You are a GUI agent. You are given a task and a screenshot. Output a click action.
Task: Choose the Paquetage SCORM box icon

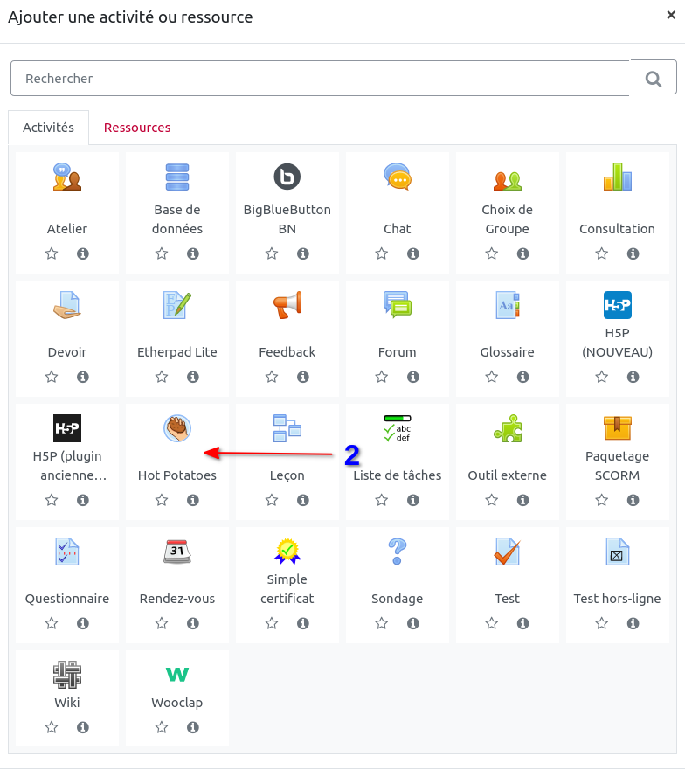(x=618, y=428)
